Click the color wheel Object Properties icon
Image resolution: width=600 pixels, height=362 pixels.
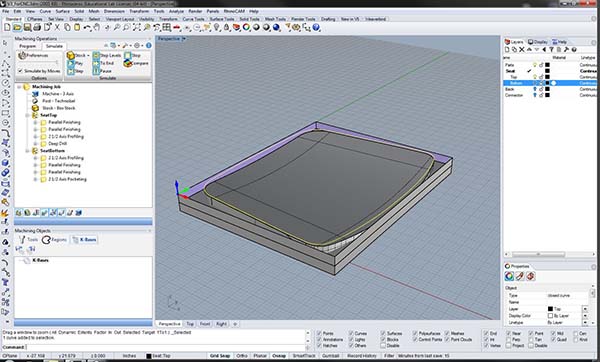click(246, 28)
